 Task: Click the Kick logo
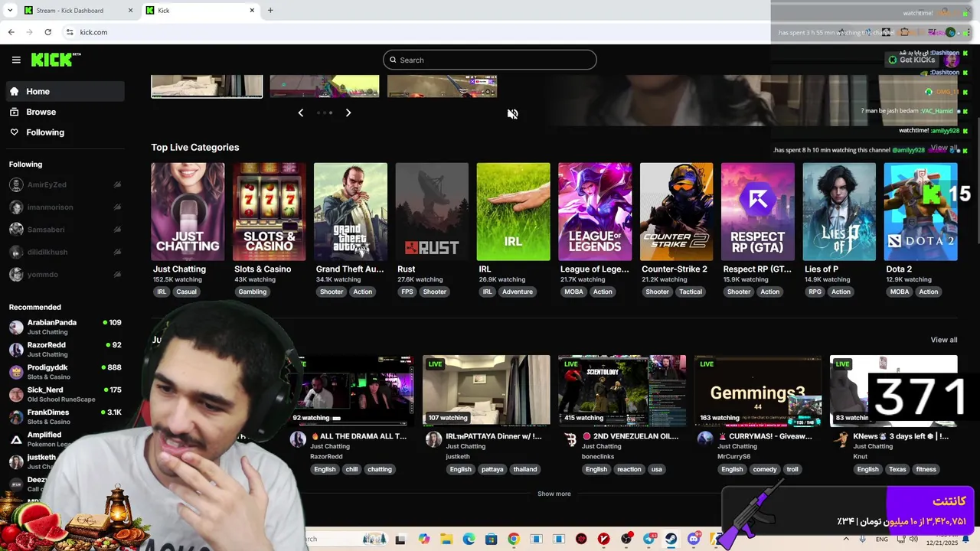(x=56, y=60)
